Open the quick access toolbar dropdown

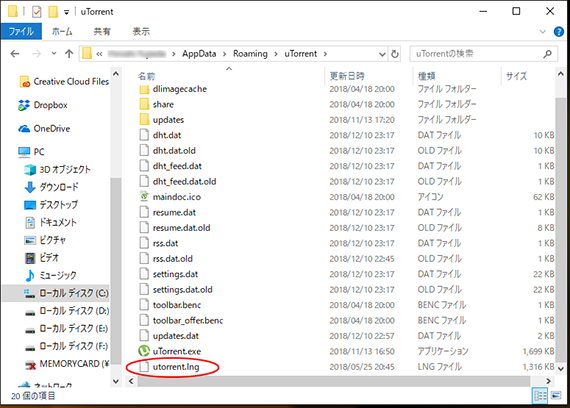(66, 12)
